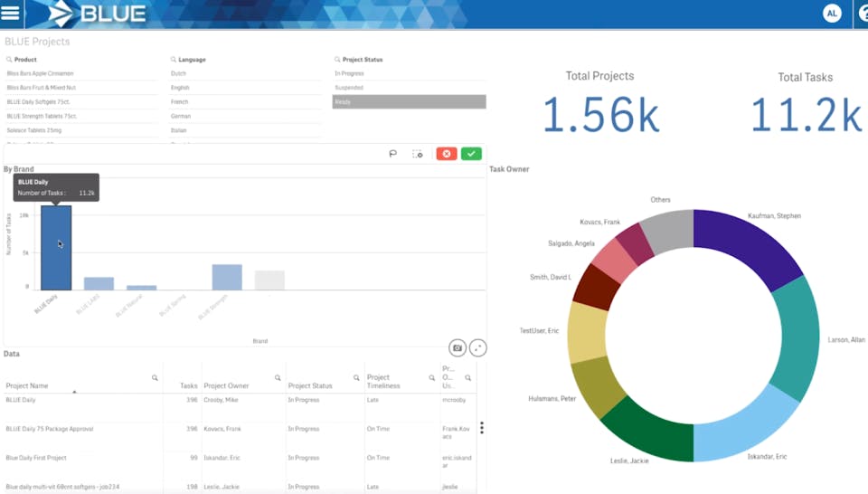Image resolution: width=868 pixels, height=494 pixels.
Task: Click Leslie, Jackie project owner cell
Action: click(222, 487)
